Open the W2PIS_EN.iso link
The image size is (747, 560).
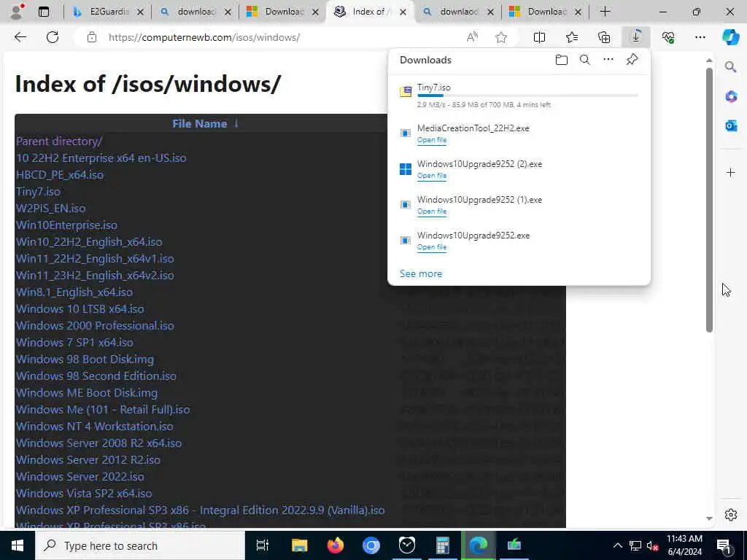point(51,208)
